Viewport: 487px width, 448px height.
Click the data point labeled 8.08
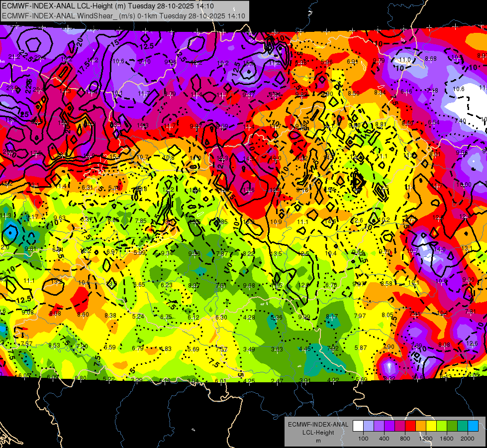444,344
